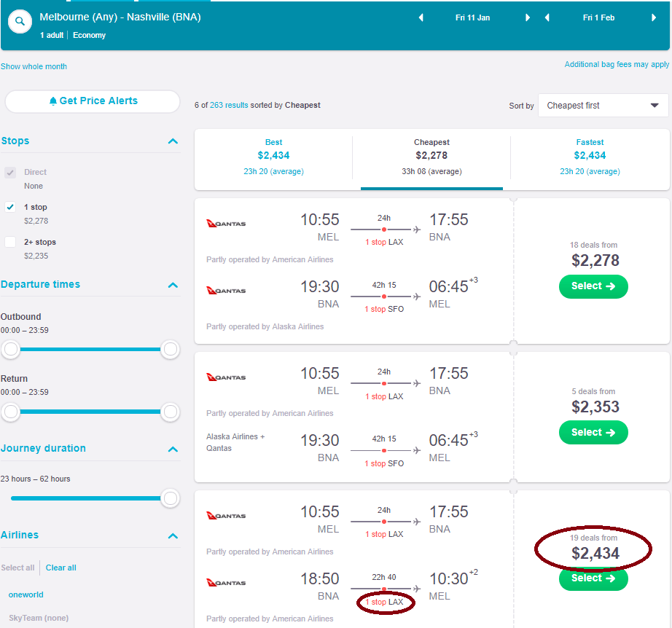Advance outbound date past Fri 11 Jan
The image size is (672, 628).
coord(528,17)
